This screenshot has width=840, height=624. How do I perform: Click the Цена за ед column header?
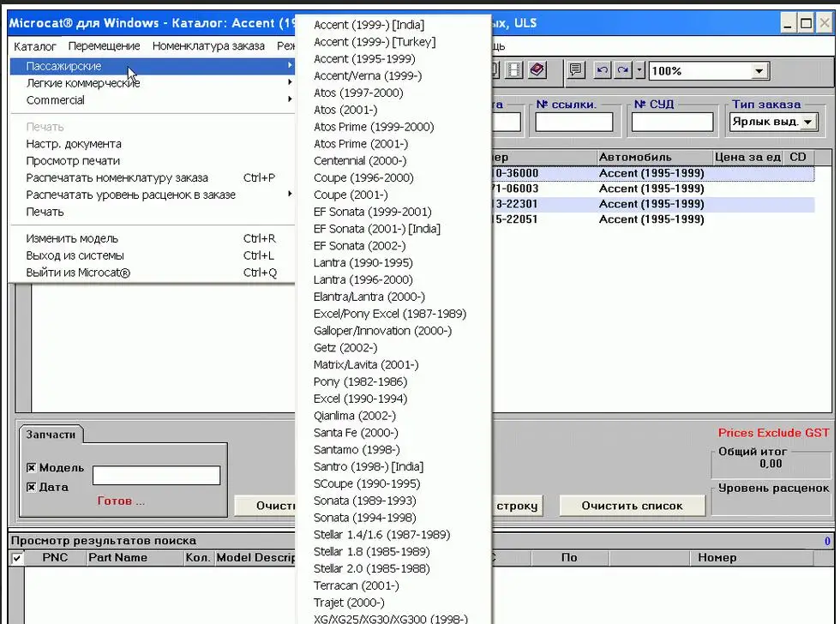747,158
